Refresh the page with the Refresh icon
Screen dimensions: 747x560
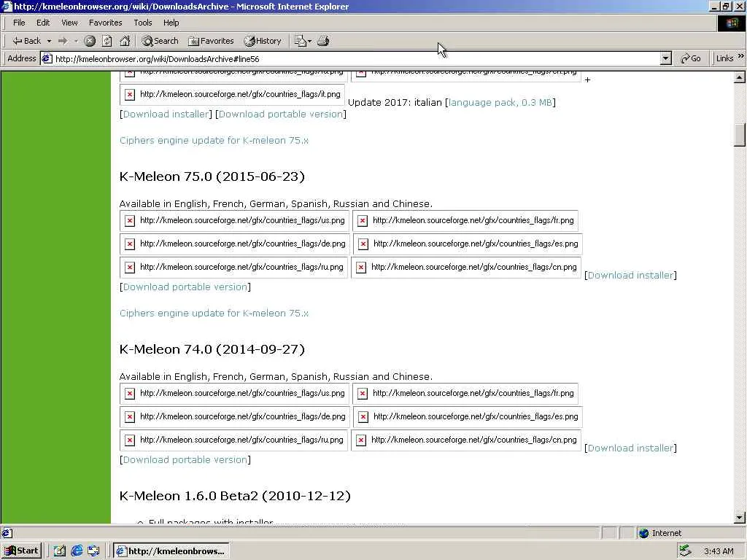107,41
